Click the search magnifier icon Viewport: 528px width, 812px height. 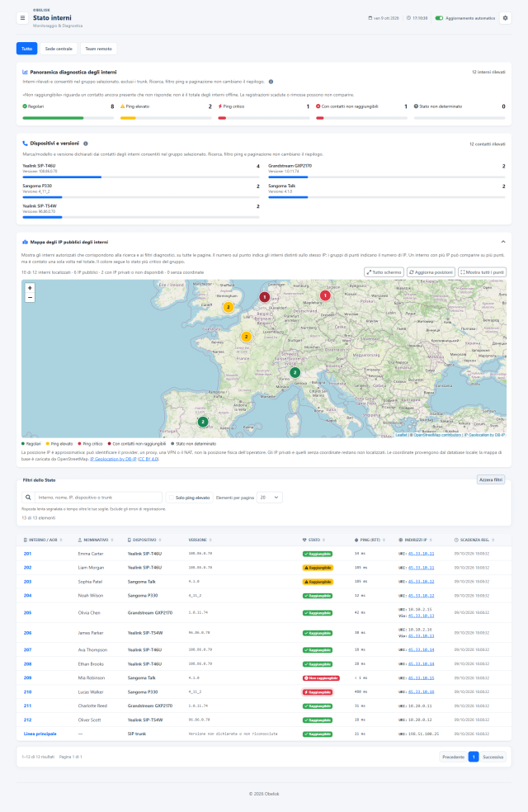tap(28, 497)
